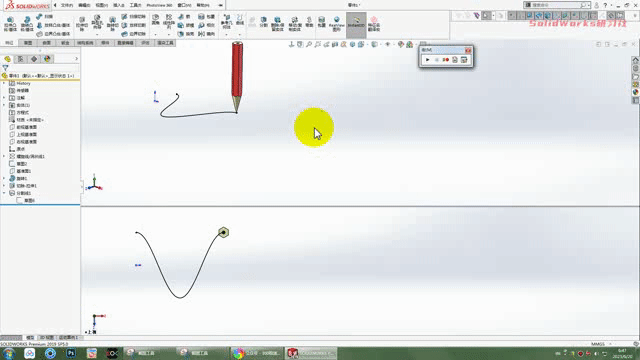Run macro with the play button
Screen dimensions: 640x360
tap(427, 60)
